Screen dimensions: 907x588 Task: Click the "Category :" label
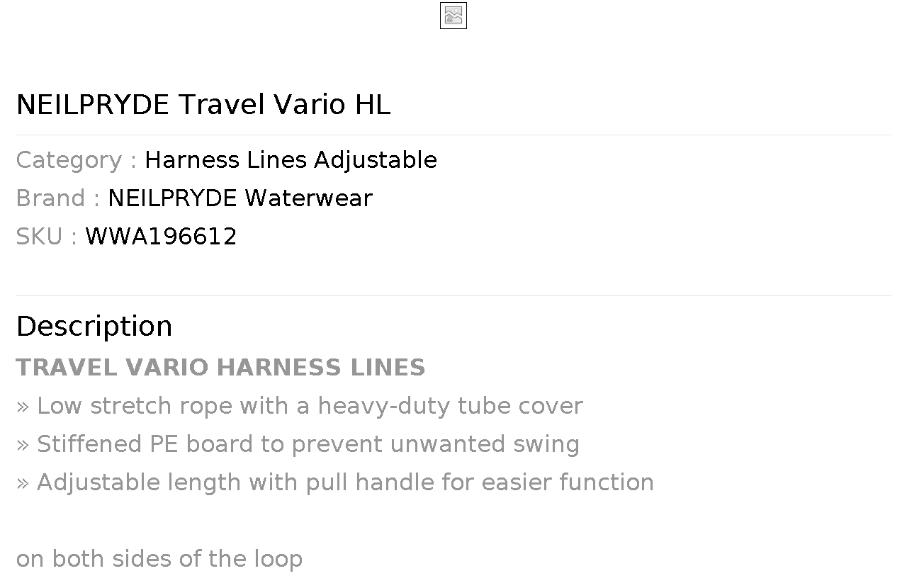tap(76, 160)
